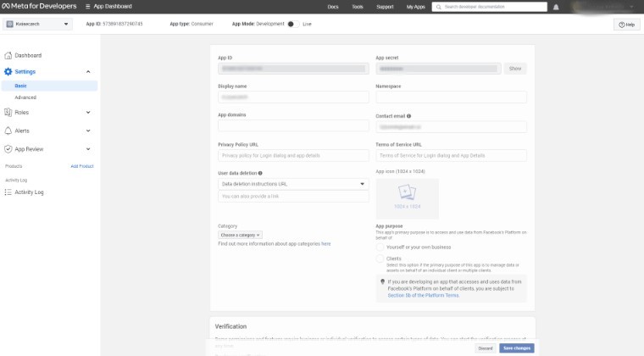Click the Contact email field
644x356 pixels.
[451, 127]
